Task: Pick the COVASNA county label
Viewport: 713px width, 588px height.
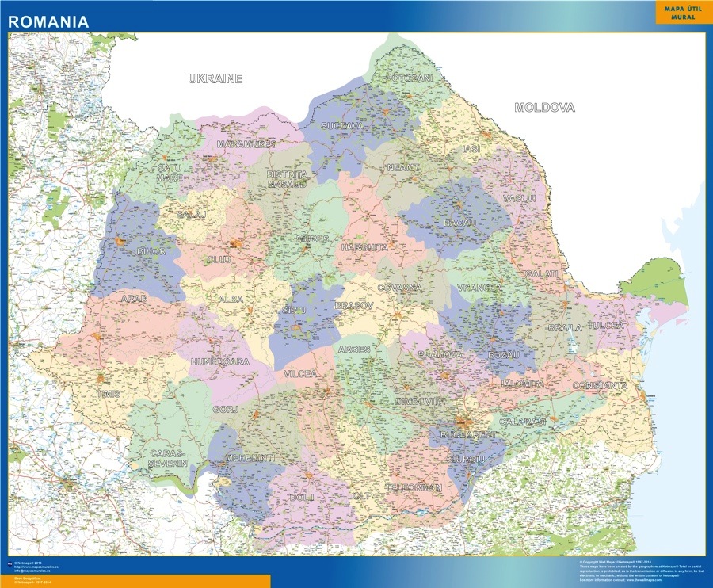Action: tap(400, 288)
